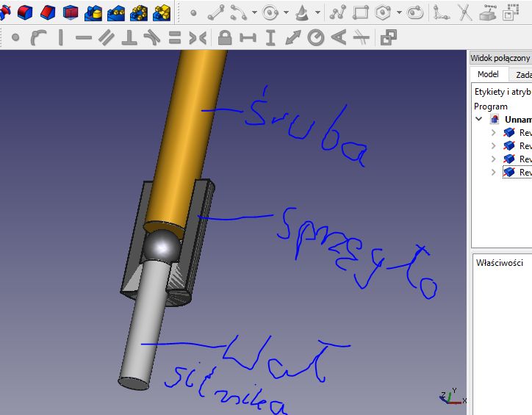Apply the Angle constraint
Screen dimensions: 532x415
pos(339,37)
